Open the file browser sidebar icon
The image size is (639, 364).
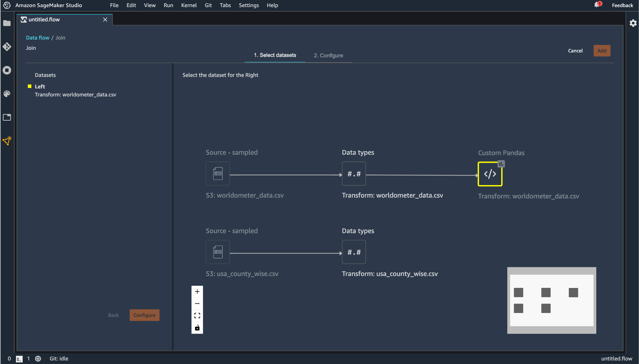7,23
